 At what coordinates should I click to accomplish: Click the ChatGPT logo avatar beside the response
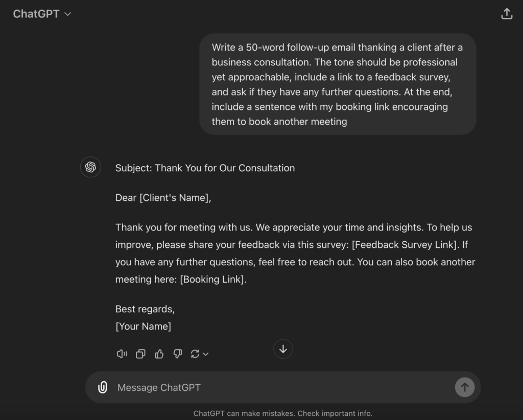click(x=90, y=167)
